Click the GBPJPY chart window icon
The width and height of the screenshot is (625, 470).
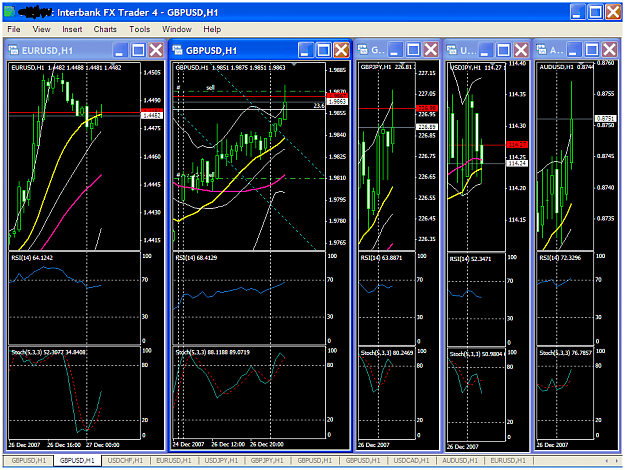[363, 49]
